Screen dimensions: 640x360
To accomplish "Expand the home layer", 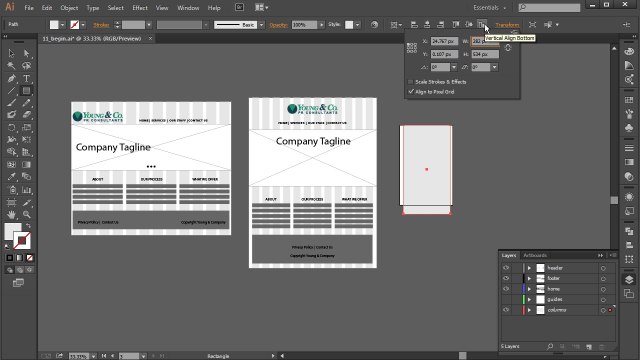I will pyautogui.click(x=529, y=289).
